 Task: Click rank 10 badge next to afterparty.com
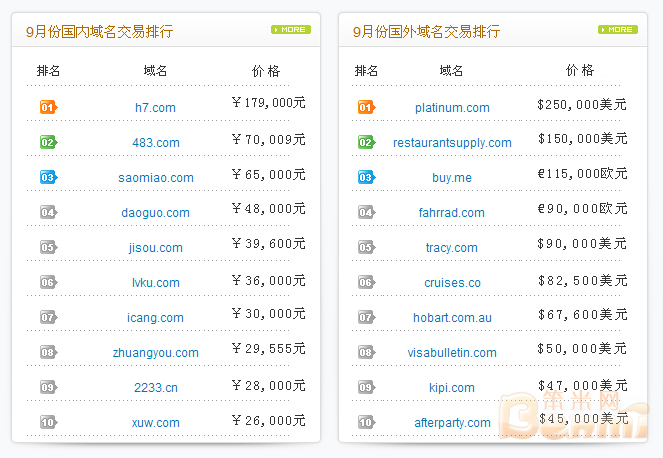coord(367,422)
